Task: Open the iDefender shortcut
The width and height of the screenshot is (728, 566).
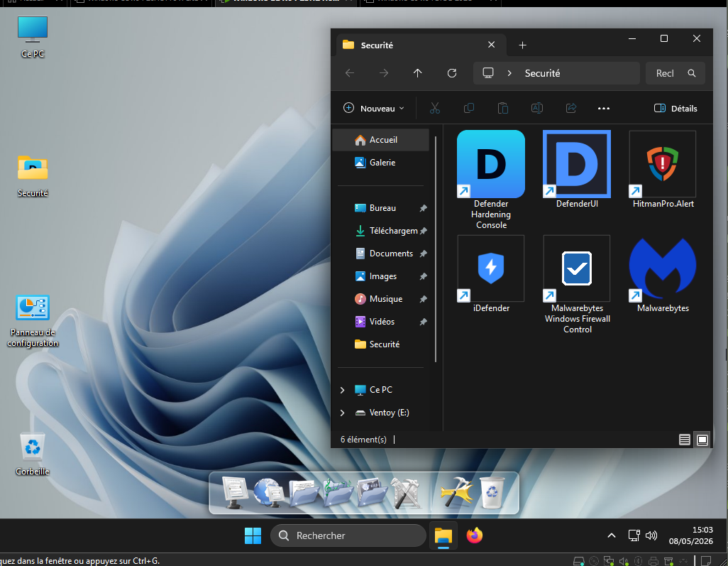Action: 491,273
